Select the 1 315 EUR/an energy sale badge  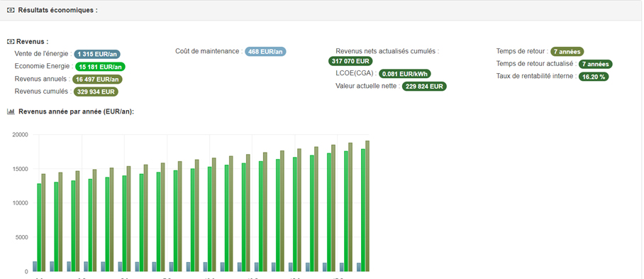[x=97, y=54]
